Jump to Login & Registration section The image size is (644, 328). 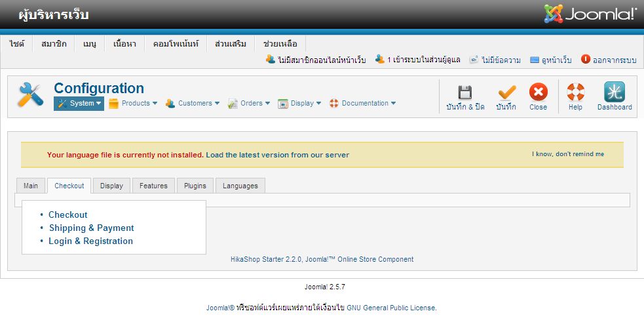click(x=91, y=241)
